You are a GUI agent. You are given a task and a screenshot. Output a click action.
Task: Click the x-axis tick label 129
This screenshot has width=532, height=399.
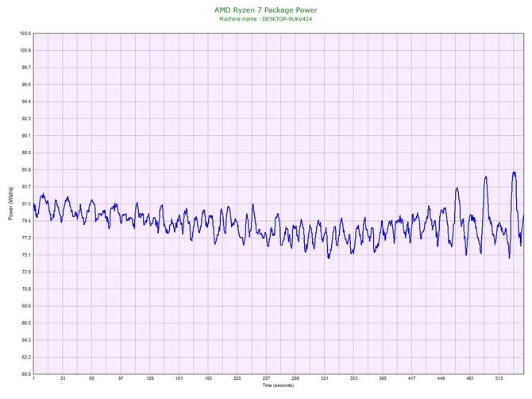pos(150,378)
